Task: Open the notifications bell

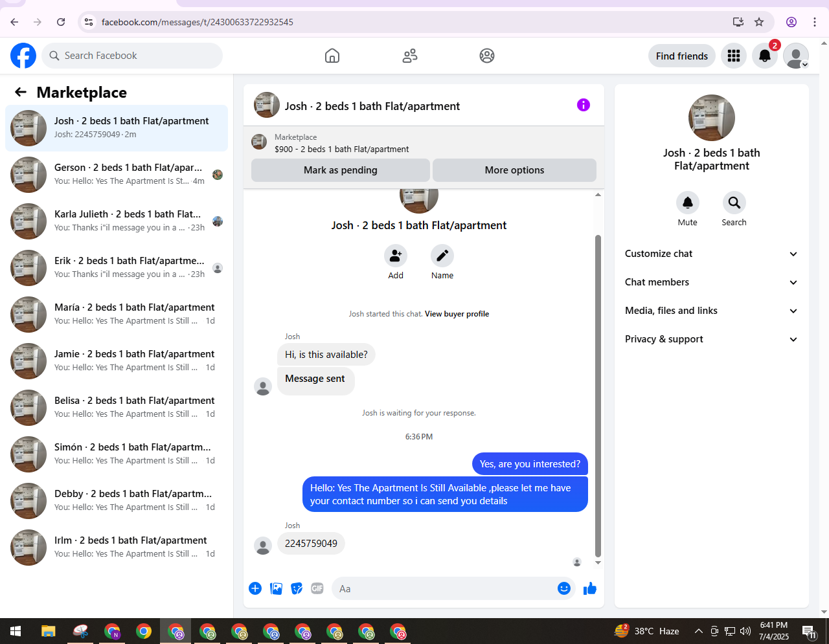Action: pos(765,56)
